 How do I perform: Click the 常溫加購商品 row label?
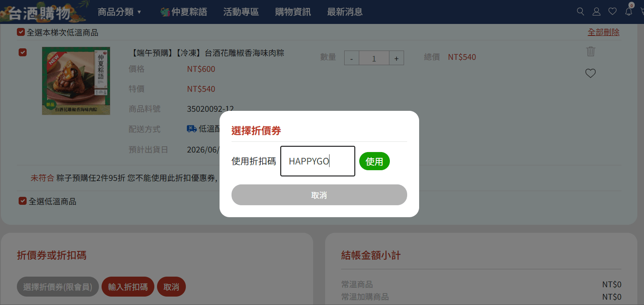[365, 297]
